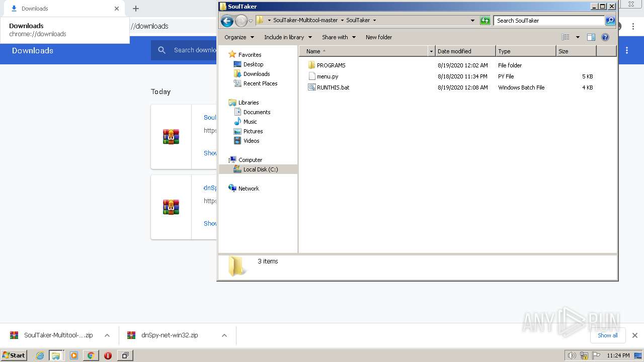Launch Internet Explorer from the taskbar
644x362 pixels.
[x=40, y=355]
